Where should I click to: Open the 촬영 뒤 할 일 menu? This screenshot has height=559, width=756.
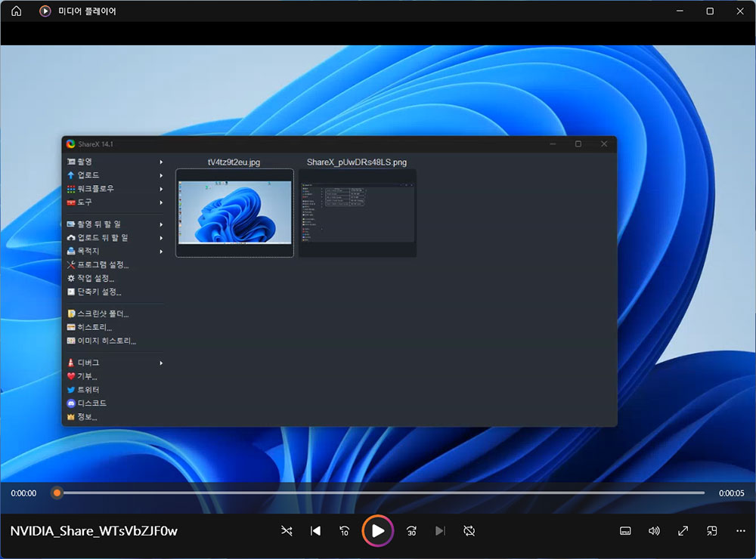click(115, 224)
